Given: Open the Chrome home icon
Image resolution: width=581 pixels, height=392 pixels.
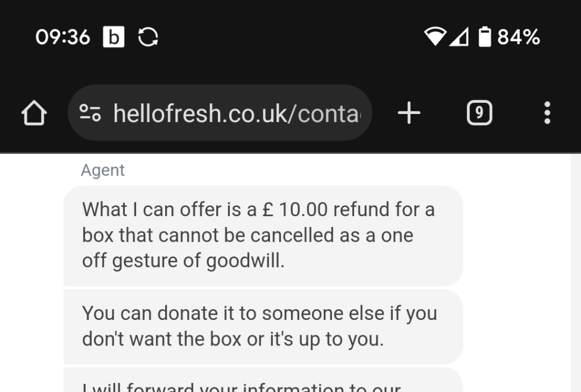Looking at the screenshot, I should (35, 113).
